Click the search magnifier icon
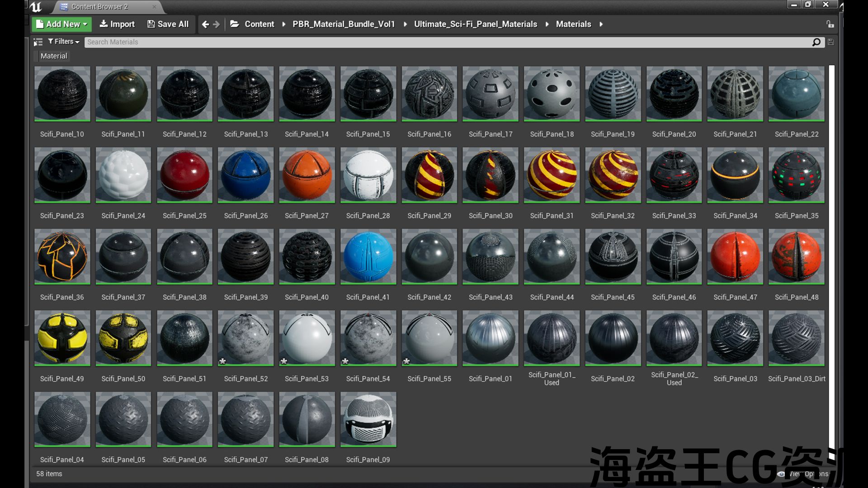This screenshot has height=488, width=868. coord(816,42)
